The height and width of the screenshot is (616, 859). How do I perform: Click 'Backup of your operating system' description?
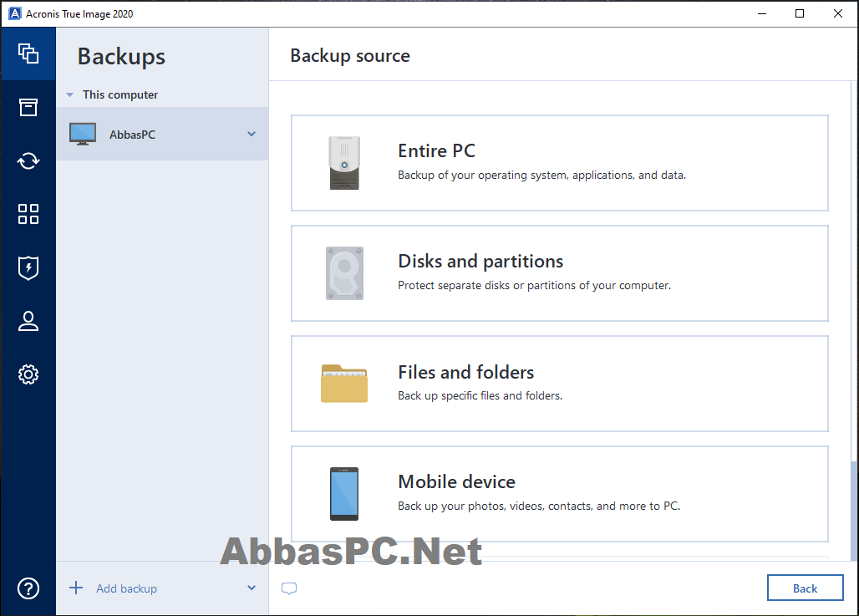(541, 176)
